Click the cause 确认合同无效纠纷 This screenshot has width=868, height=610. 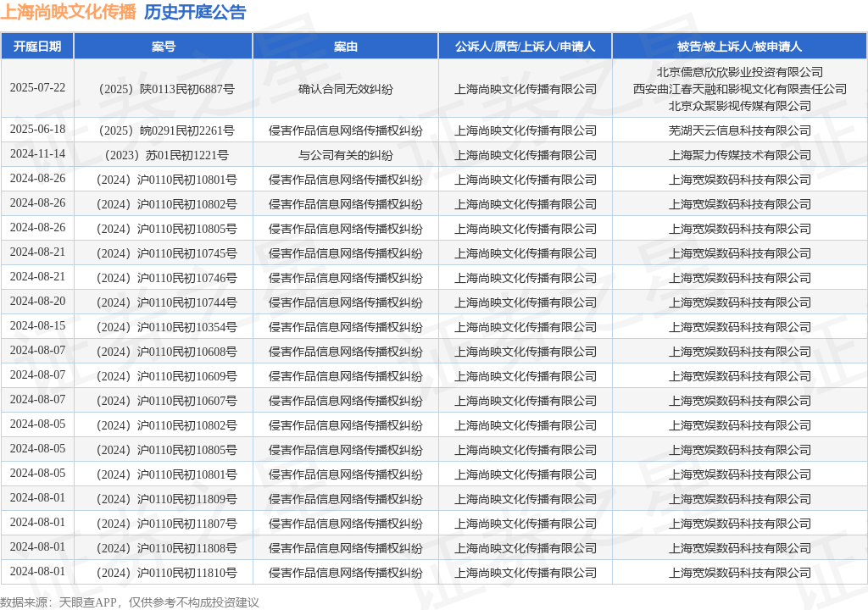tap(346, 89)
